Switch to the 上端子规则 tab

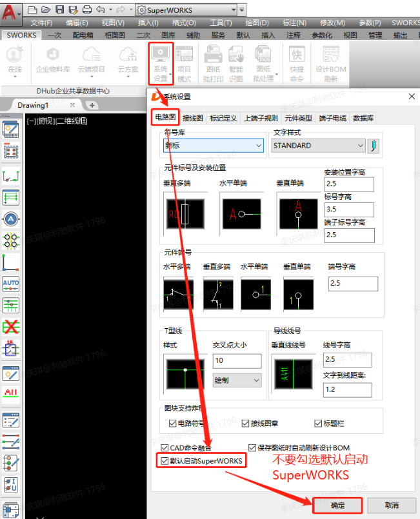tap(261, 118)
